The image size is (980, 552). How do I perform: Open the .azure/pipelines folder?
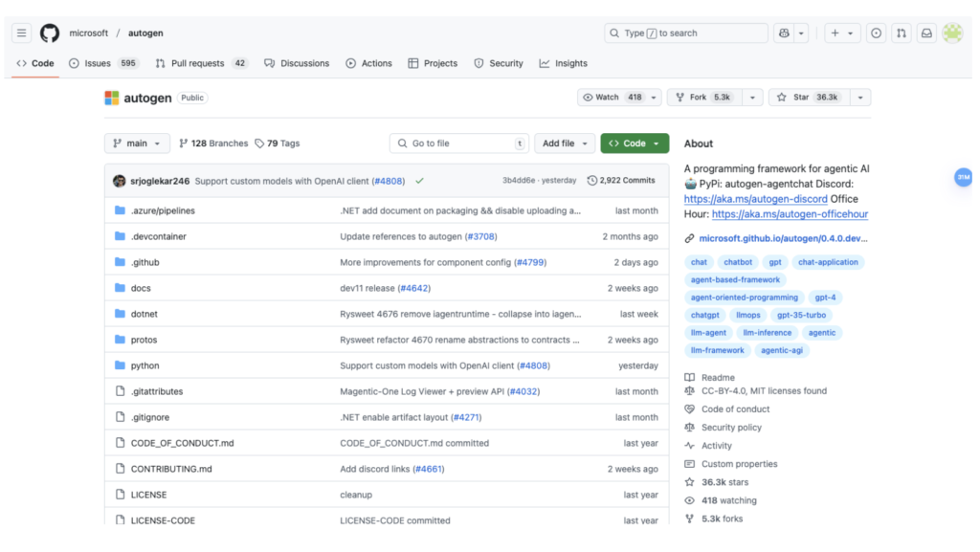pyautogui.click(x=163, y=211)
